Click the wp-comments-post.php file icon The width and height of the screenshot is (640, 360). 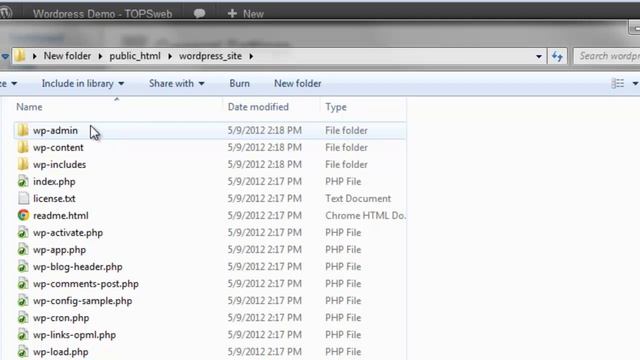click(x=23, y=284)
